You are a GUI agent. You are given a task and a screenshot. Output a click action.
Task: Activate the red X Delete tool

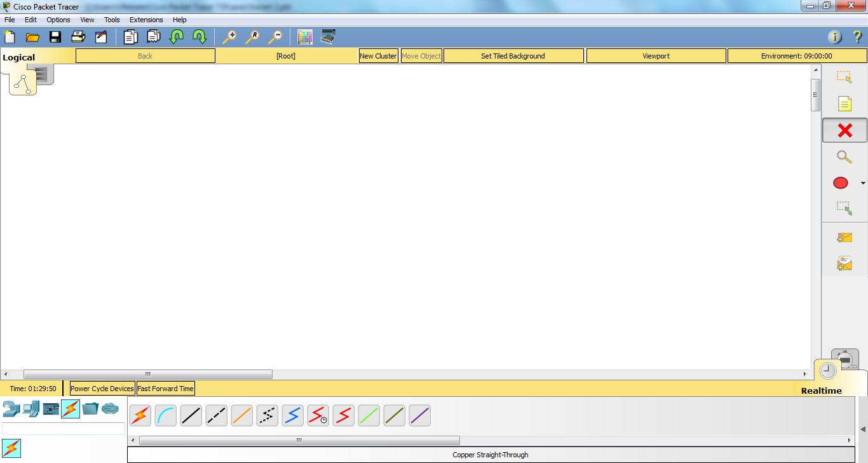point(844,130)
